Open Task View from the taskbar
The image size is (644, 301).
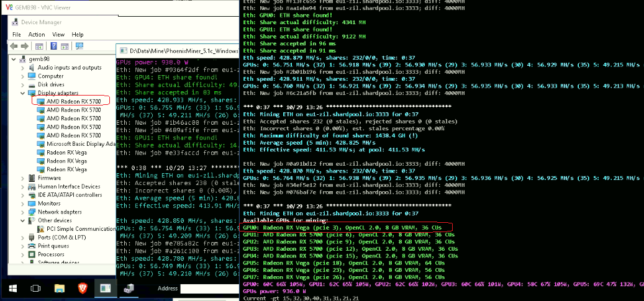tap(36, 289)
